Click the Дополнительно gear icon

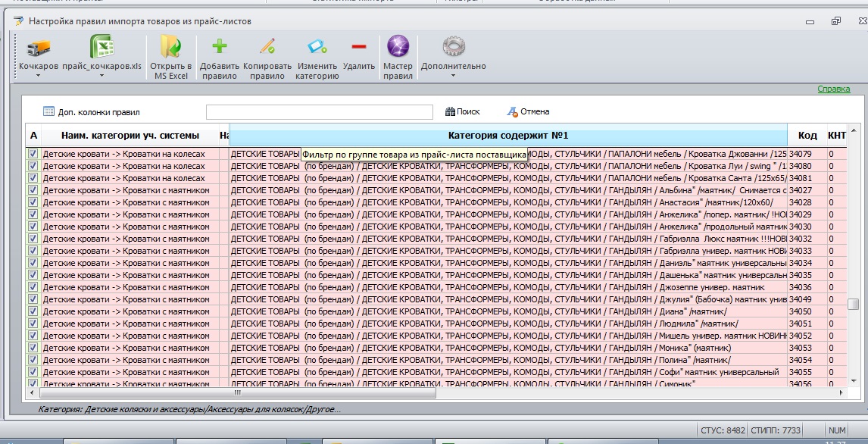point(454,46)
